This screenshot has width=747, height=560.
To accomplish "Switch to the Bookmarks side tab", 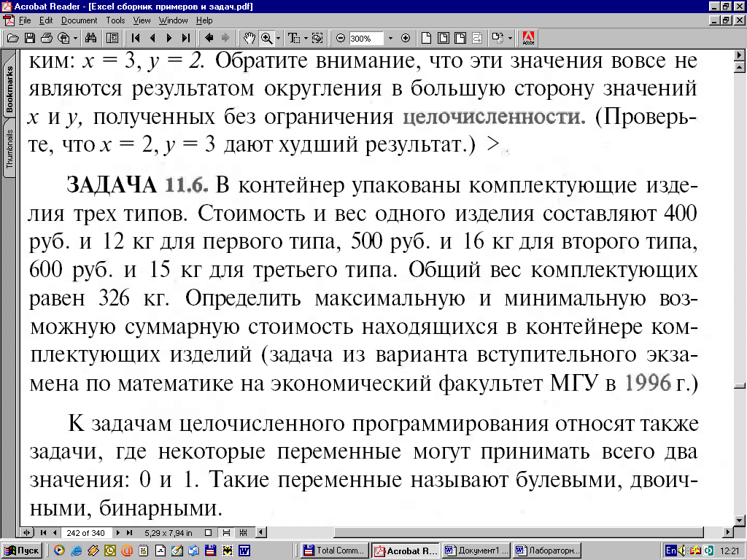I will click(x=9, y=88).
